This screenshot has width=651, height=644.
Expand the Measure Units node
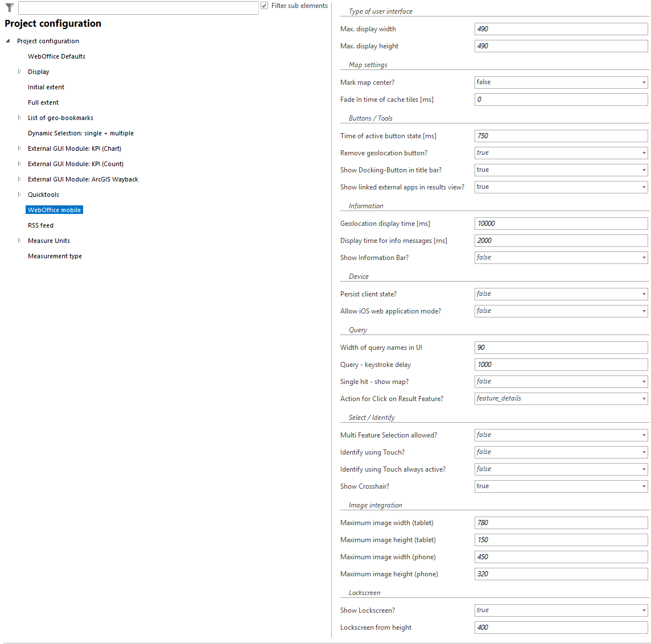[20, 241]
